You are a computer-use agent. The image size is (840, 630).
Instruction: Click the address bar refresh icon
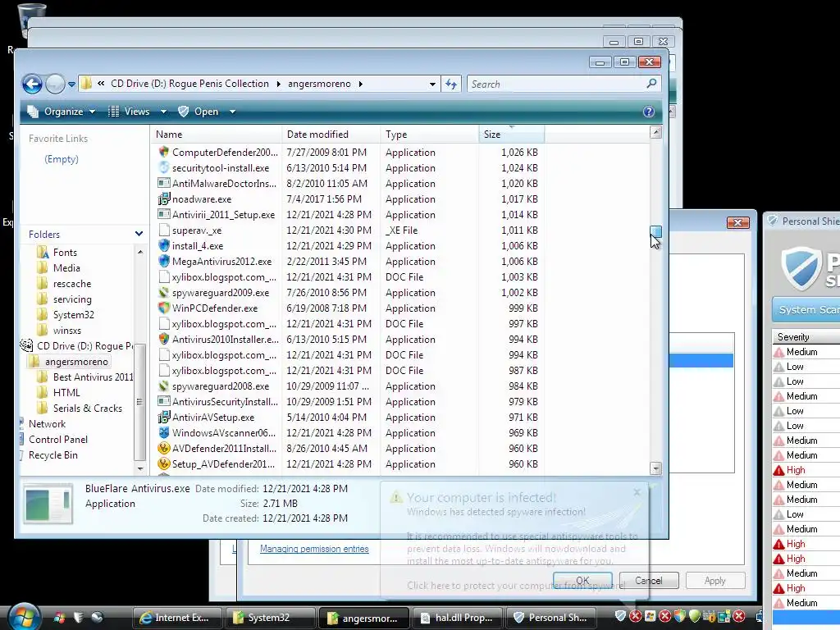[451, 84]
